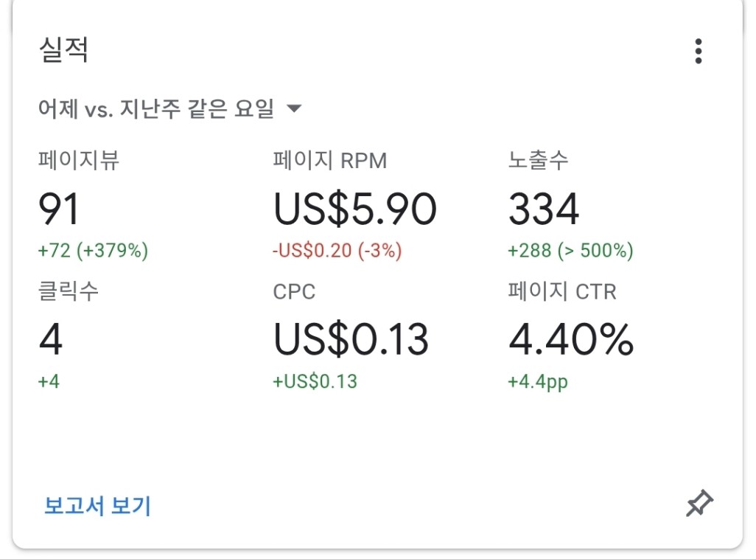Click the 노출수 metric label

pyautogui.click(x=538, y=160)
